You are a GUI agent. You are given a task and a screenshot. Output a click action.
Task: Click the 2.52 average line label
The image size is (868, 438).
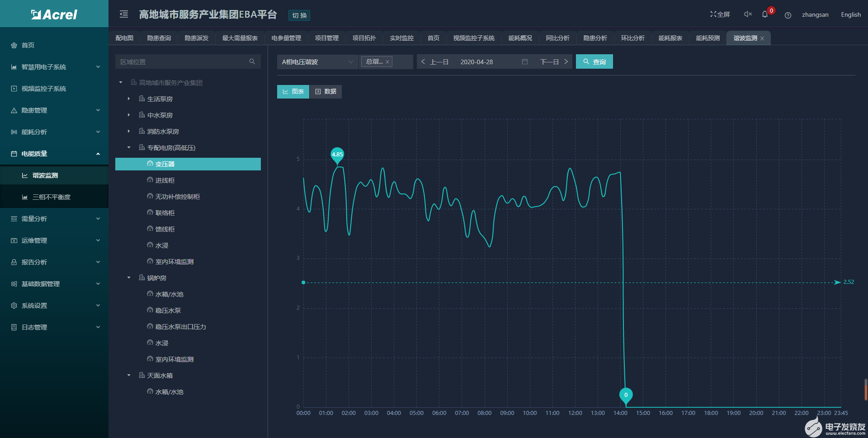pyautogui.click(x=849, y=282)
